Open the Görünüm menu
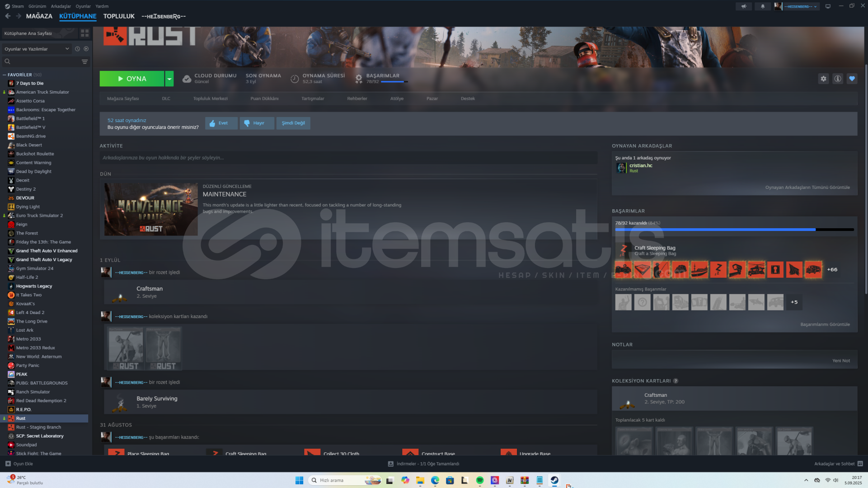This screenshot has width=868, height=488. click(37, 6)
